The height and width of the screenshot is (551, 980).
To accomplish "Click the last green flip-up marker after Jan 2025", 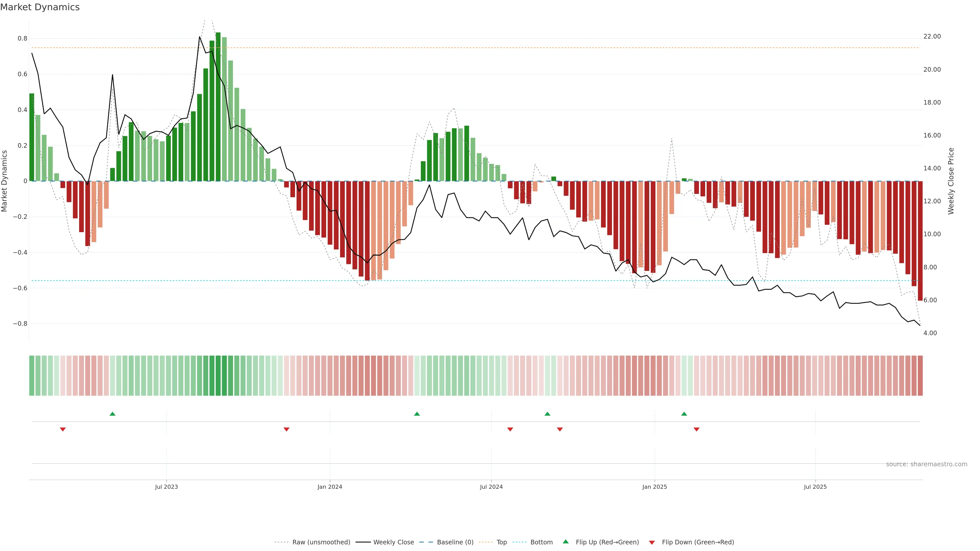I will coord(684,414).
